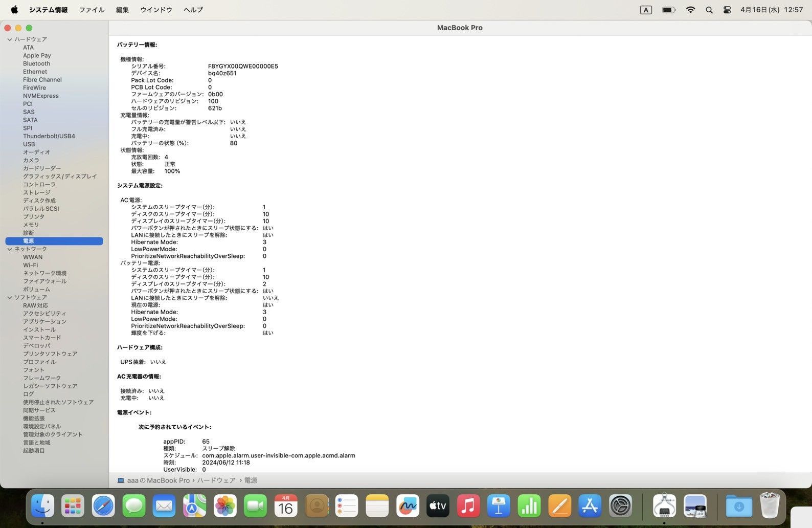812x528 pixels.
Task: Click the serial number F8YGYX00QWE00000E5
Action: coord(243,66)
